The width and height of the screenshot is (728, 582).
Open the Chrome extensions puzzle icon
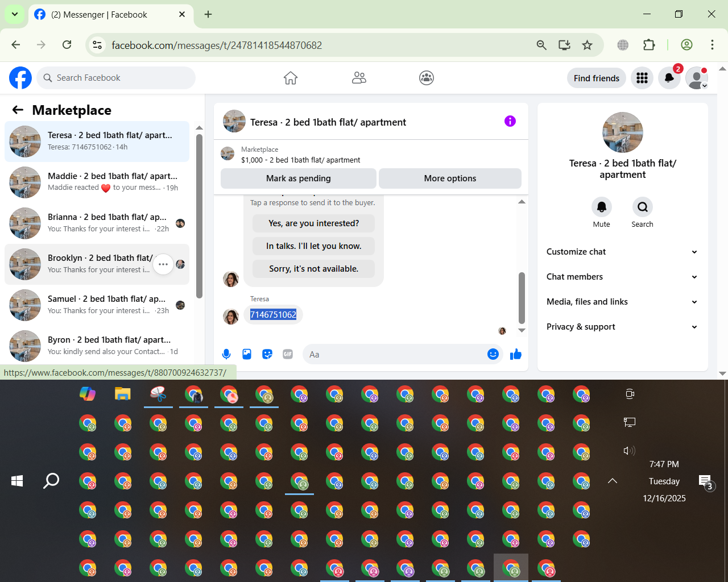pyautogui.click(x=649, y=45)
